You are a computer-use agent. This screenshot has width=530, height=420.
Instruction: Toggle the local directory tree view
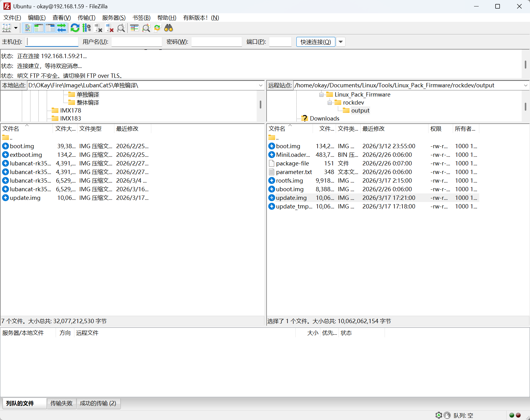(39, 28)
